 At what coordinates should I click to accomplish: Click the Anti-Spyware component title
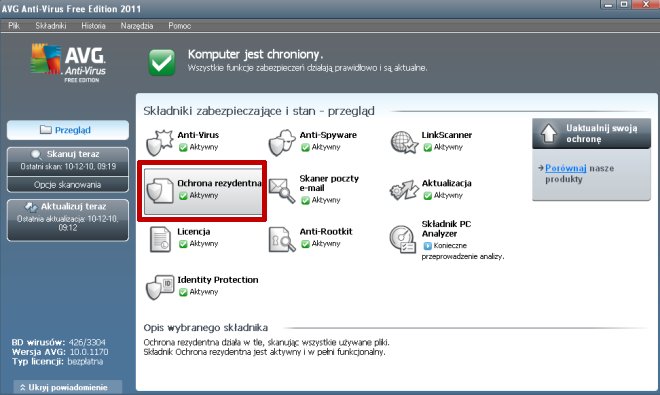coord(328,135)
